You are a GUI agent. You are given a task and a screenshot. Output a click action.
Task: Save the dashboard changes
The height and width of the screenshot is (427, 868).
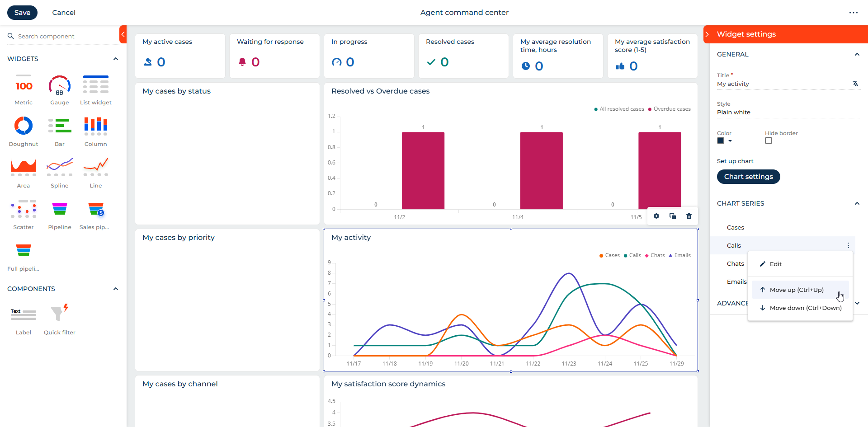coord(22,13)
